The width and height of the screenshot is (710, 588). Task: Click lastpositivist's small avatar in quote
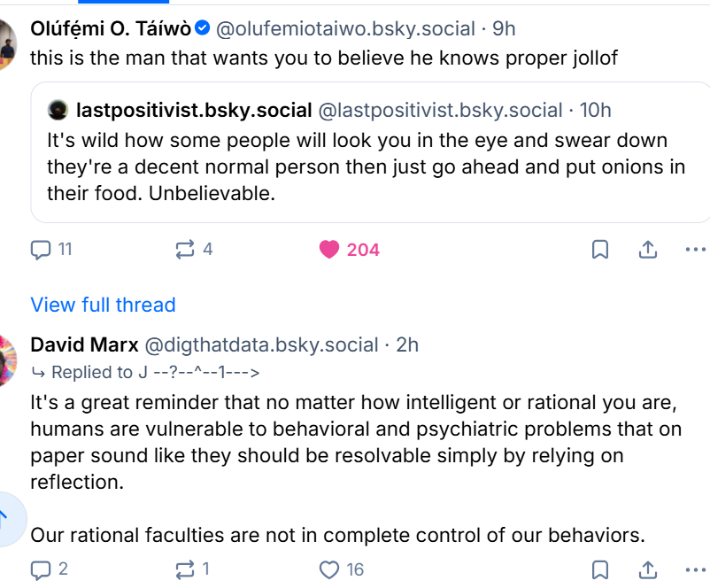59,111
